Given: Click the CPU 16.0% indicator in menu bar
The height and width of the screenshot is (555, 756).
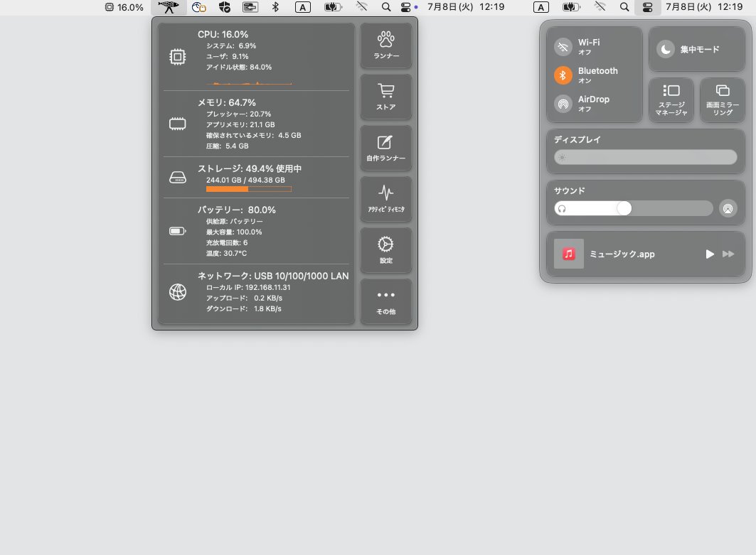Looking at the screenshot, I should pos(124,7).
